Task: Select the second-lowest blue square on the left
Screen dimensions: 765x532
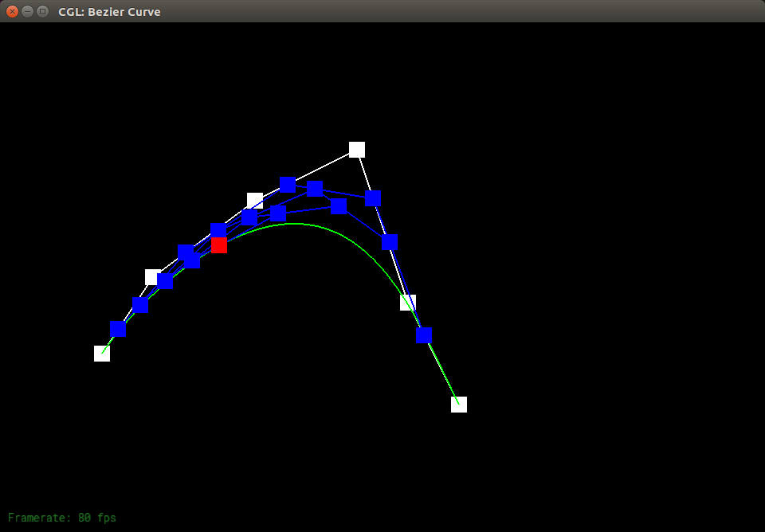Action: [140, 305]
